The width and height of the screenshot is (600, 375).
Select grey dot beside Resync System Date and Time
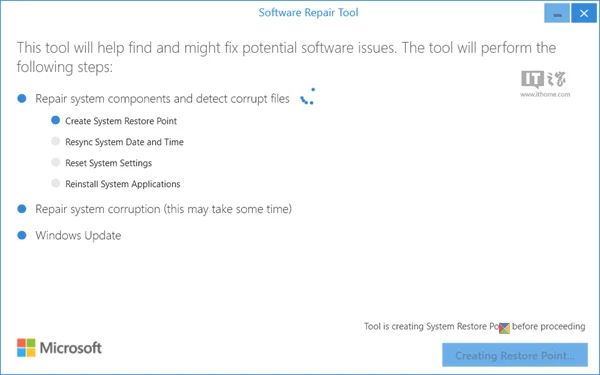point(55,141)
